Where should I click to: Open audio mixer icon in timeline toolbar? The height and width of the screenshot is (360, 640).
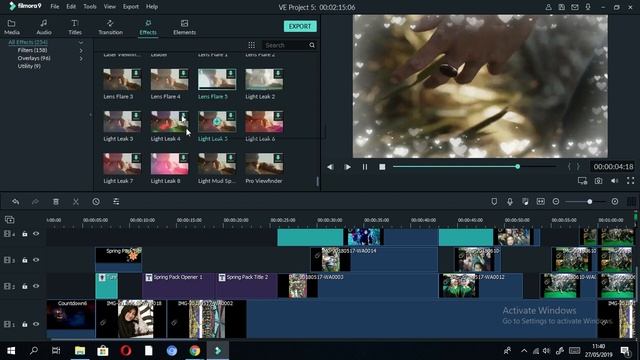click(x=525, y=202)
